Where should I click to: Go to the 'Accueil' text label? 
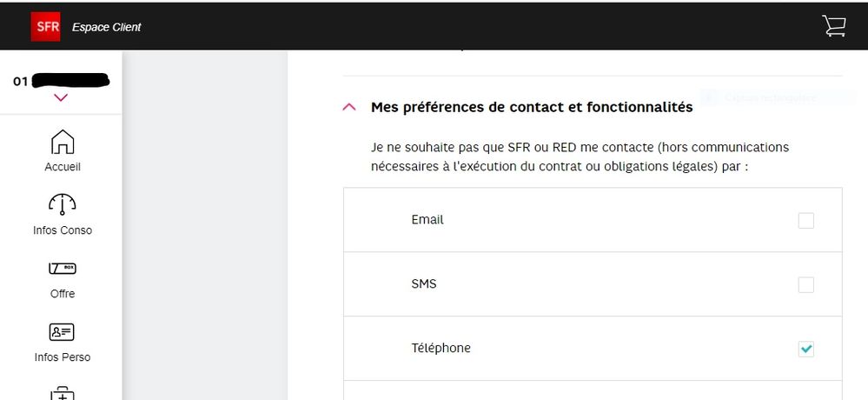tap(63, 167)
